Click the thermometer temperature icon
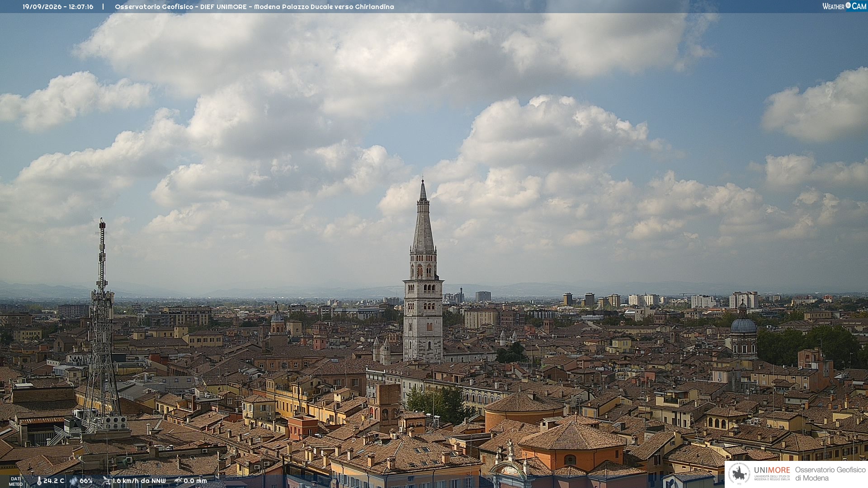Viewport: 868px width, 488px height. point(39,481)
